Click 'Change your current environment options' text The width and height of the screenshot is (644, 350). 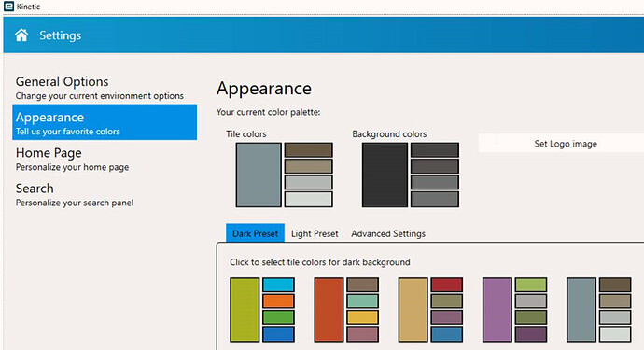pyautogui.click(x=99, y=96)
